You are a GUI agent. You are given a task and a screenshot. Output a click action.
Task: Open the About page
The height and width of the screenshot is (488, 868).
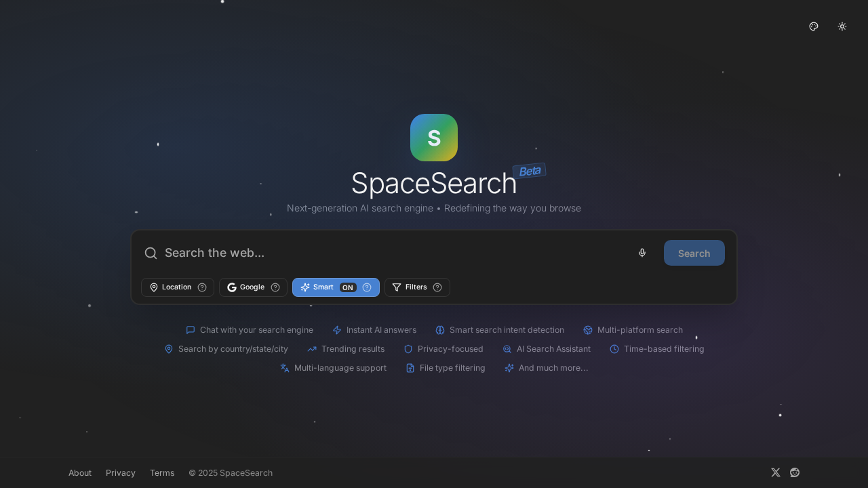(80, 472)
